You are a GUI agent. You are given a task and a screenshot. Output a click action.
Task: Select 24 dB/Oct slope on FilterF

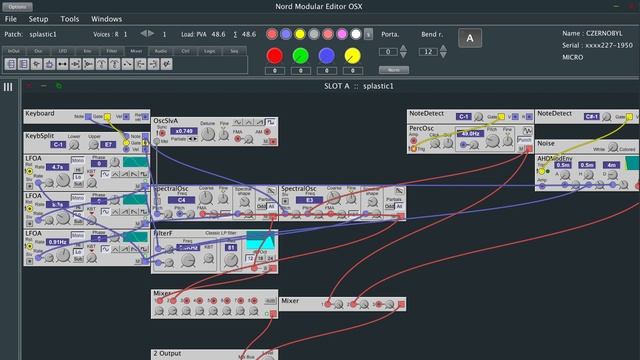tap(270, 258)
